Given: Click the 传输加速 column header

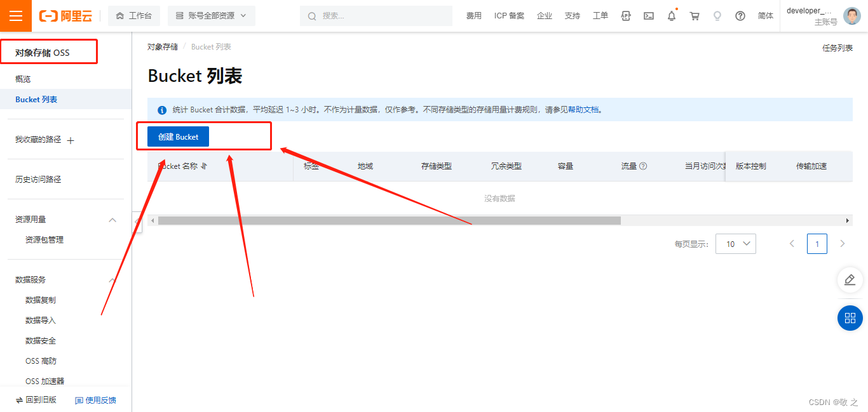Looking at the screenshot, I should pos(811,166).
